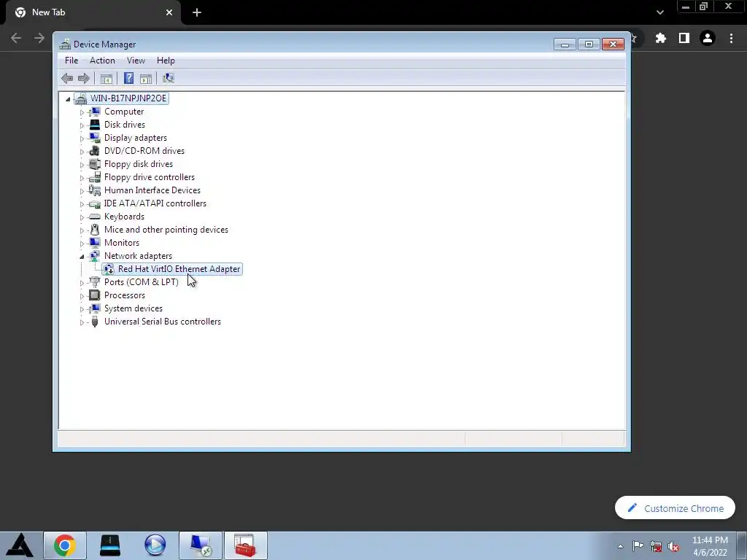Select the Floppy drive controllers label

[150, 177]
